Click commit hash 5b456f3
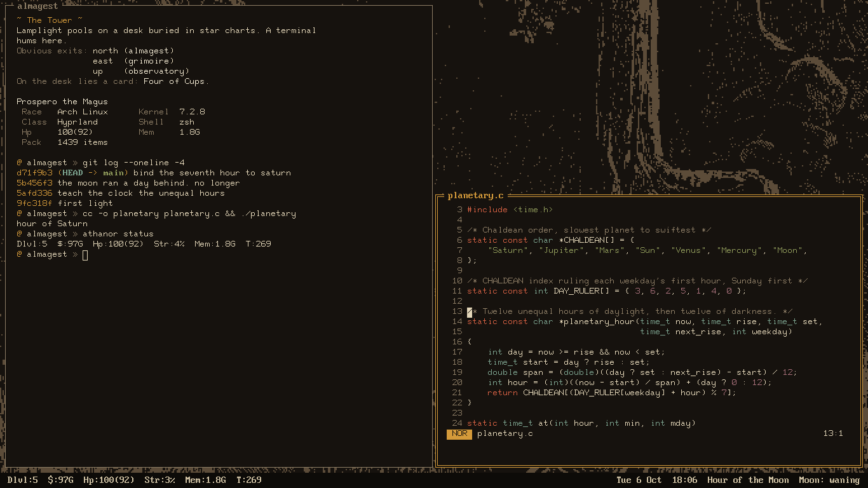The width and height of the screenshot is (868, 488). pos(34,183)
